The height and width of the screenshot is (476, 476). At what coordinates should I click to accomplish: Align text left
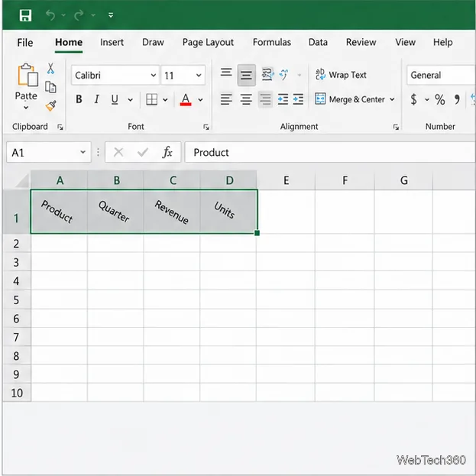coord(226,99)
